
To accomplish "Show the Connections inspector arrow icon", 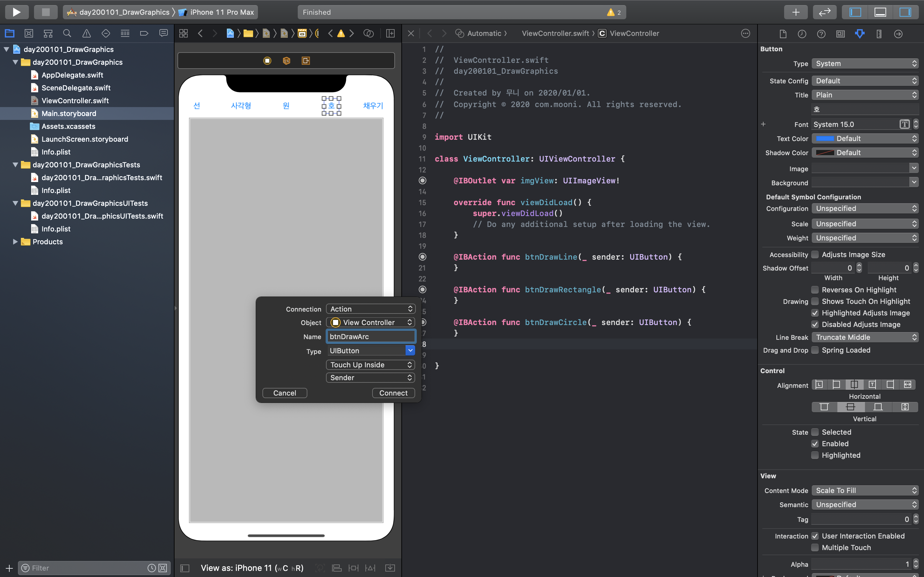I will [x=898, y=34].
